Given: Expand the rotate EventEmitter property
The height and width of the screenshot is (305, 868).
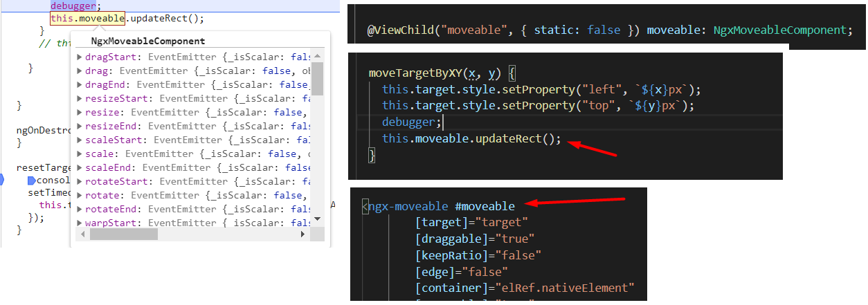Looking at the screenshot, I should [80, 195].
